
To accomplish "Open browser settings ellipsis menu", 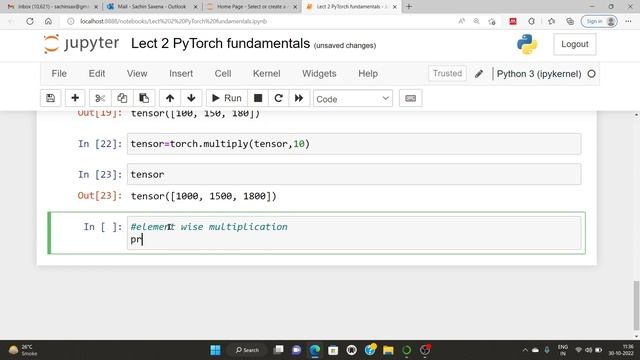I will click(x=628, y=21).
